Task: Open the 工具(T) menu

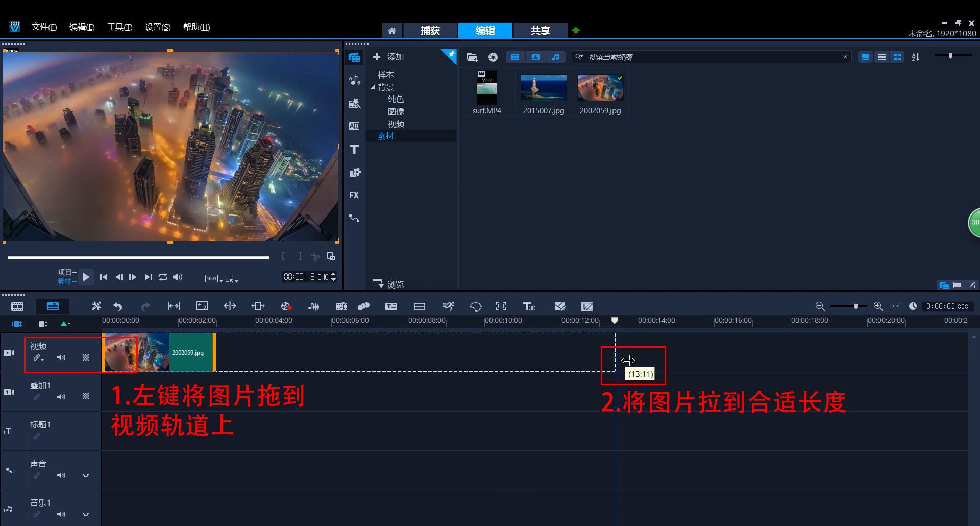Action: pyautogui.click(x=119, y=27)
